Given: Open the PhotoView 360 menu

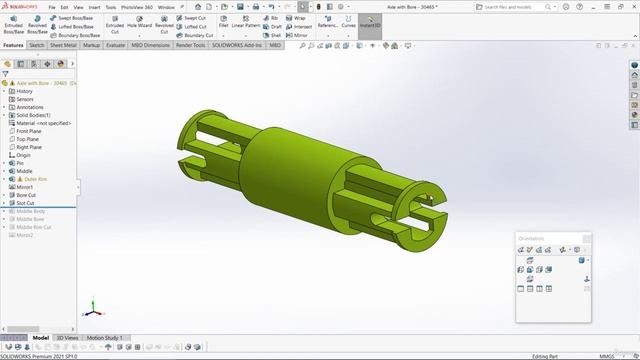Looking at the screenshot, I should 137,7.
